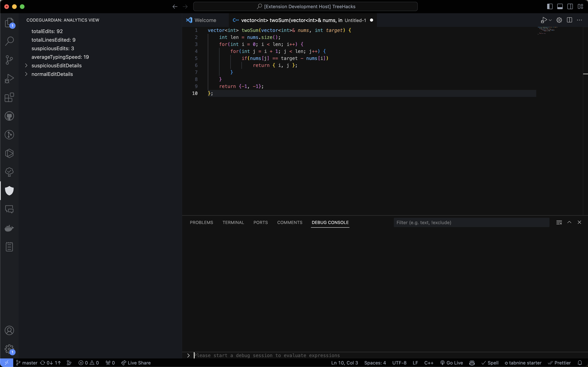Viewport: 588px width, 367px height.
Task: Open the Accounts icon in activity bar
Action: [x=9, y=331]
